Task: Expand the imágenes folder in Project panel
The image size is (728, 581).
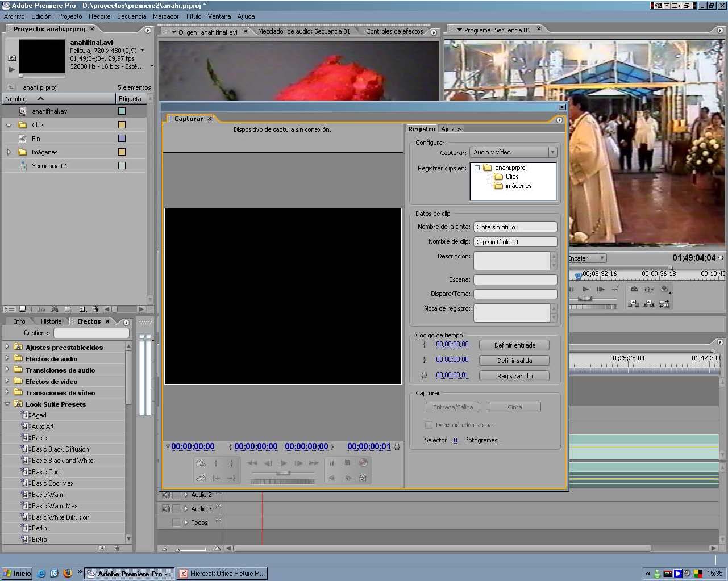Action: tap(9, 152)
